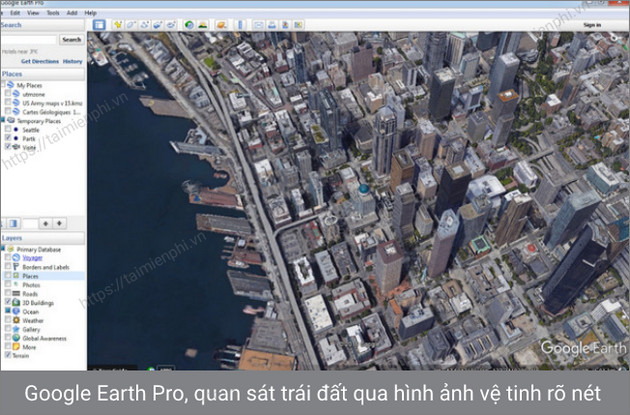Screen dimensions: 630x415
Task: Enable the Roads layer checkbox
Action: click(8, 293)
